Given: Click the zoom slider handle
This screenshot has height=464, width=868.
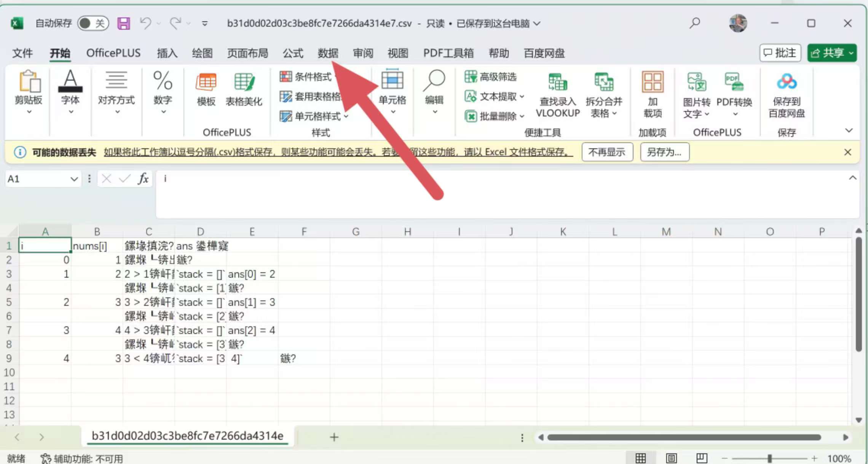Looking at the screenshot, I should pyautogui.click(x=769, y=458).
